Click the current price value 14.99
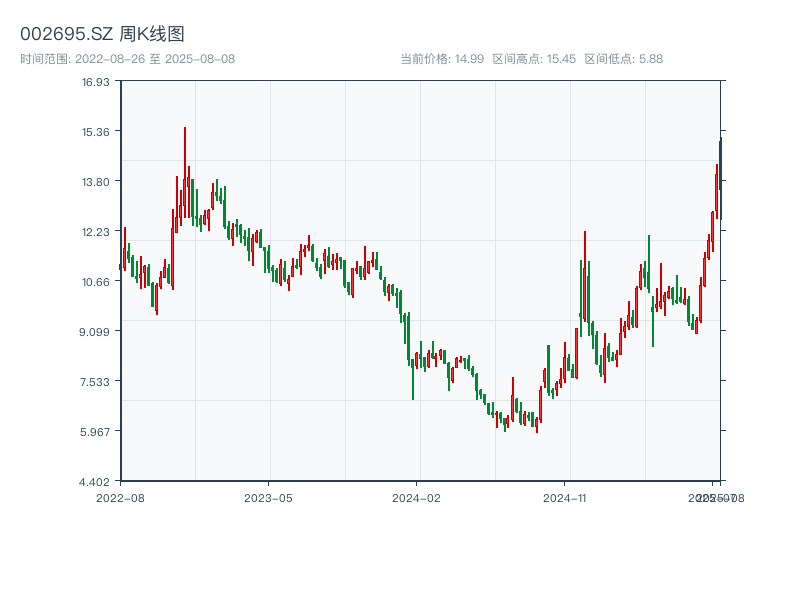Viewport: 800px width, 600px height. 469,59
